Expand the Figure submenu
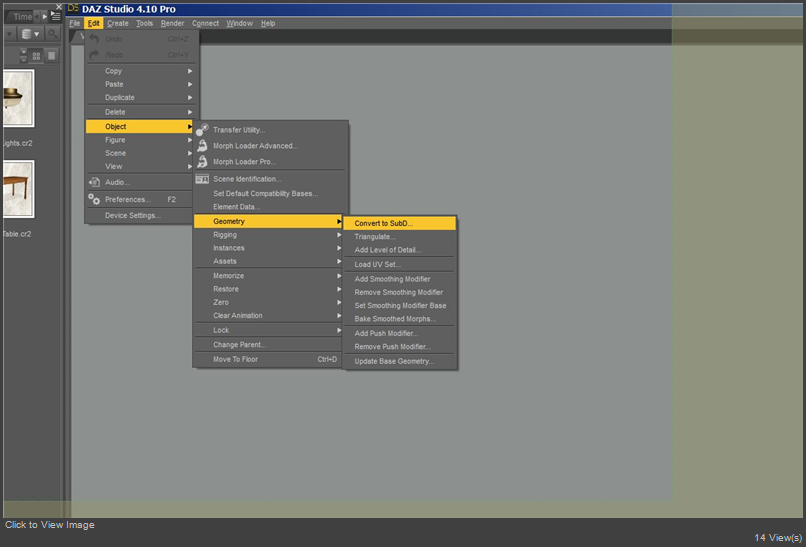 pyautogui.click(x=140, y=140)
